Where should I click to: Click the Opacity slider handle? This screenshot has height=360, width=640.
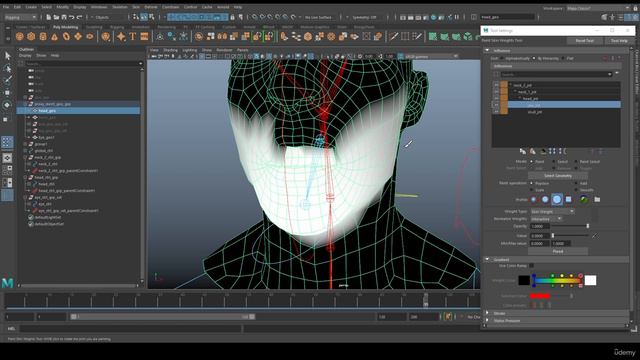[588, 226]
